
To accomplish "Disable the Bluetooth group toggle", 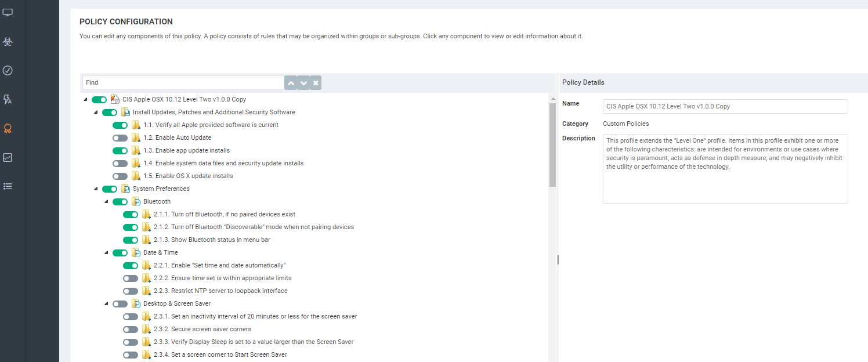I will tap(120, 202).
